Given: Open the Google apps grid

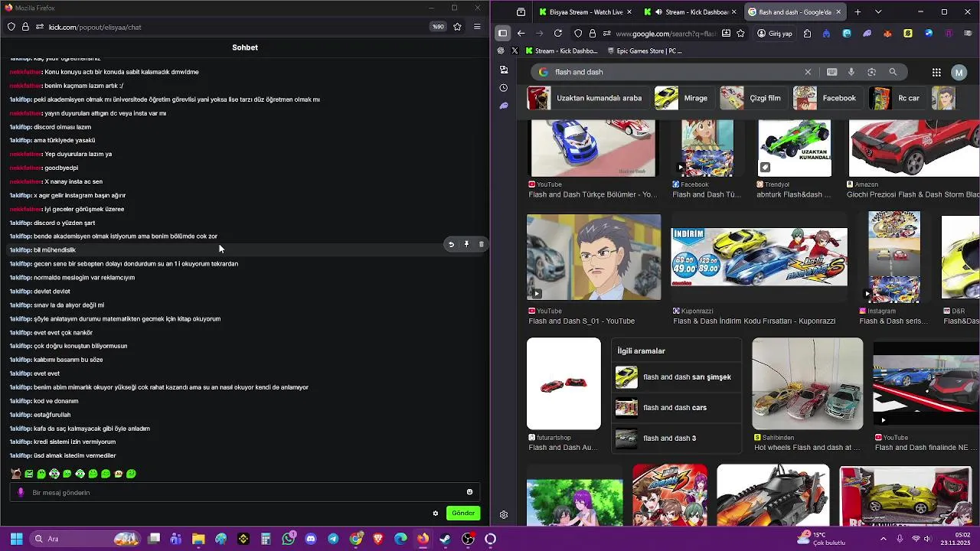Looking at the screenshot, I should tap(936, 72).
